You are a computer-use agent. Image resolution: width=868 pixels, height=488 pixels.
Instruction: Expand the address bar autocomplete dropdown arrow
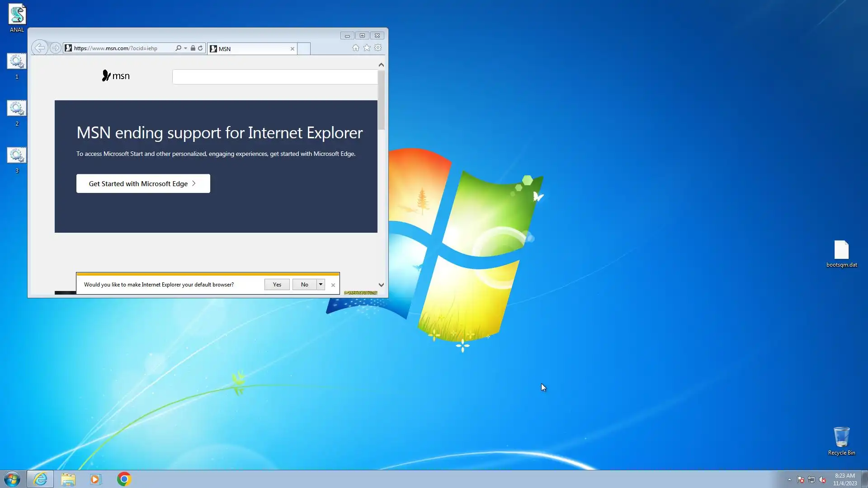pos(185,48)
